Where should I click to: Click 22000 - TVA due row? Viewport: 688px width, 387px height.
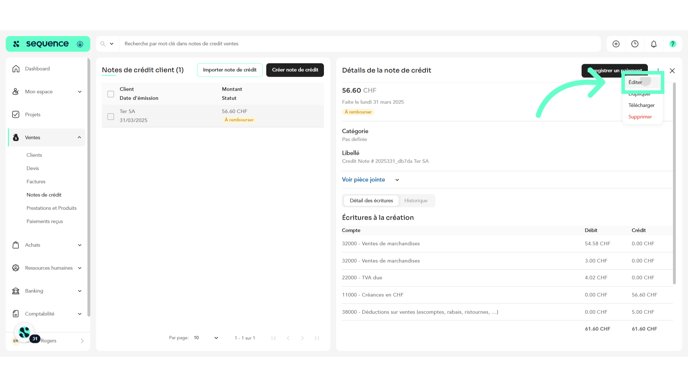[x=507, y=278]
